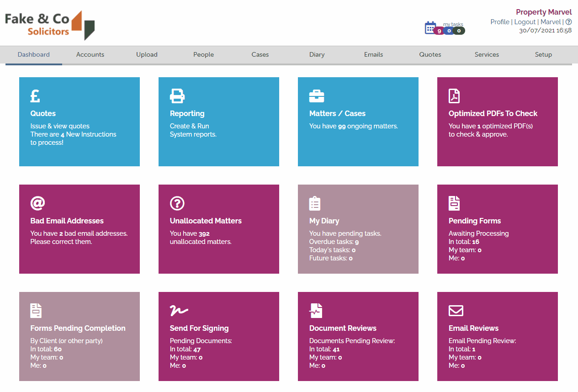Open the Profile link

pyautogui.click(x=500, y=21)
